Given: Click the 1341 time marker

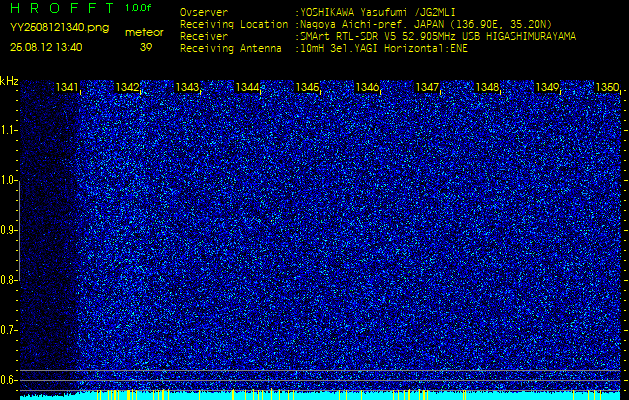Looking at the screenshot, I should 67,87.
